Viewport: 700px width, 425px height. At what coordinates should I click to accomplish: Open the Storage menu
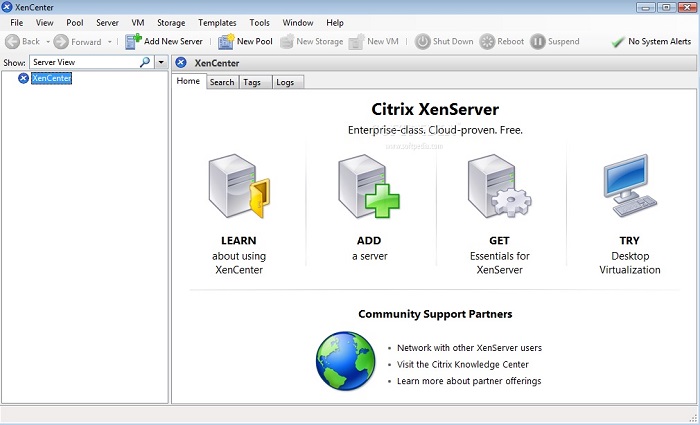pyautogui.click(x=171, y=23)
